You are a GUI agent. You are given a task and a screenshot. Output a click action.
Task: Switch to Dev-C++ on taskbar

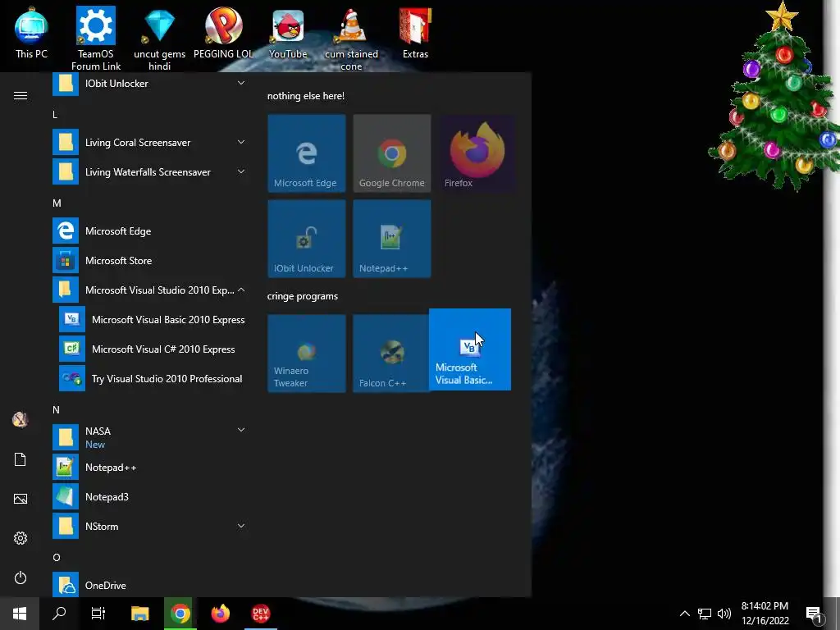coord(261,614)
